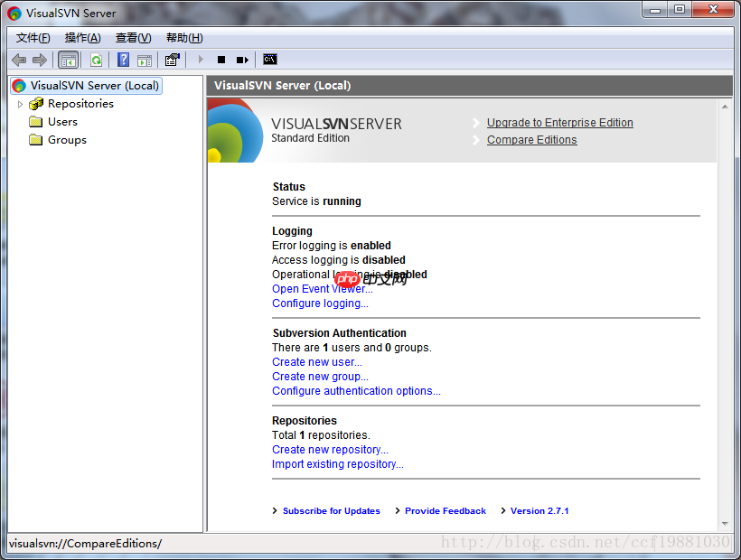
Task: Click the Upgrade to Enterprise Edition link
Action: click(x=560, y=123)
